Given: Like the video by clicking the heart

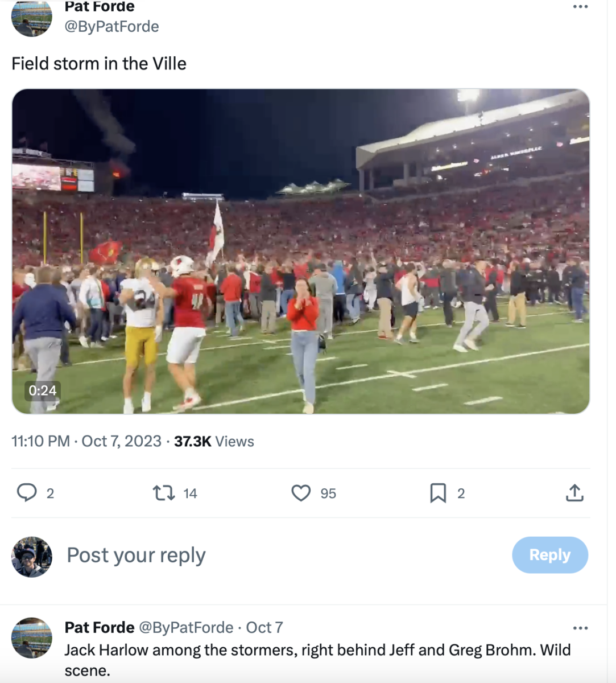Looking at the screenshot, I should click(301, 493).
